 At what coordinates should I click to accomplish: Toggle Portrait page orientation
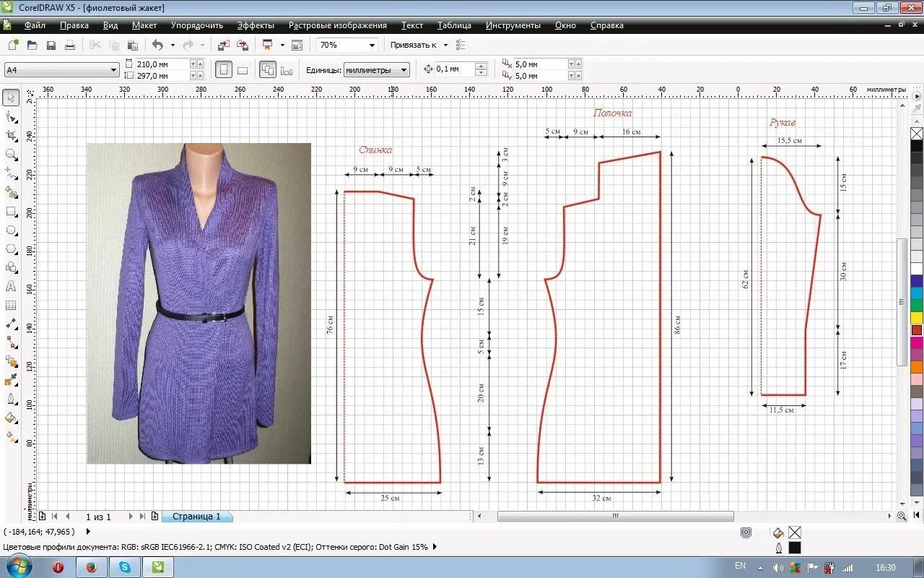pos(224,69)
